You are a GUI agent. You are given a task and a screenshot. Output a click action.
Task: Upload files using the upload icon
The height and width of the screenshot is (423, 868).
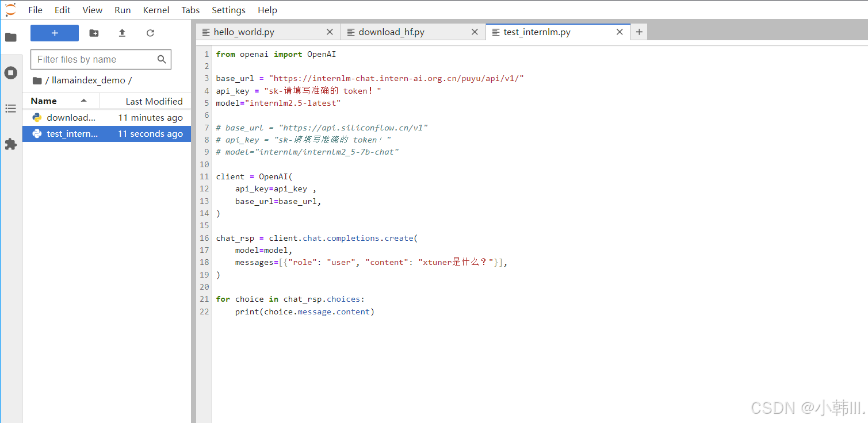(121, 33)
